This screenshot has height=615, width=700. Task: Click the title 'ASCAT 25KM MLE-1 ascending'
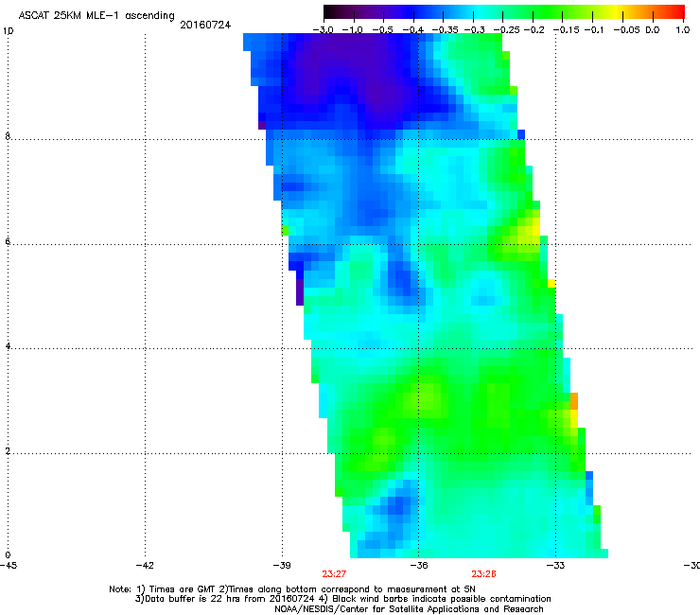point(96,16)
